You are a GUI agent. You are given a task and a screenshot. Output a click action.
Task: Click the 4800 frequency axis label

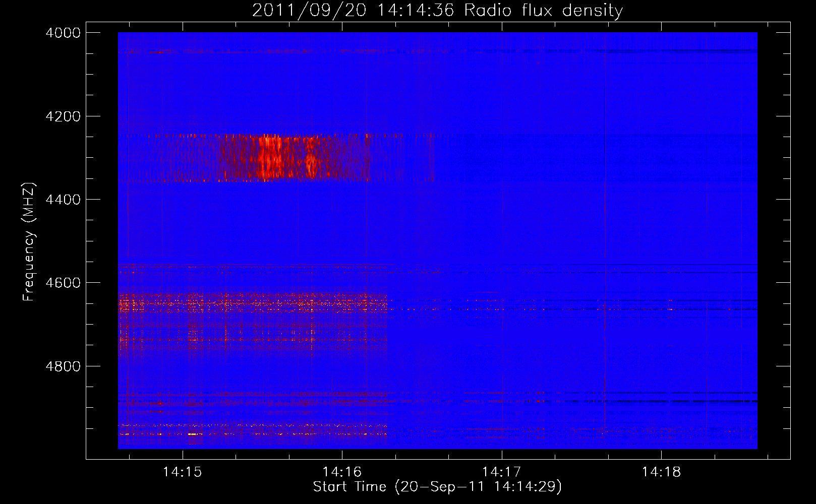pyautogui.click(x=63, y=366)
